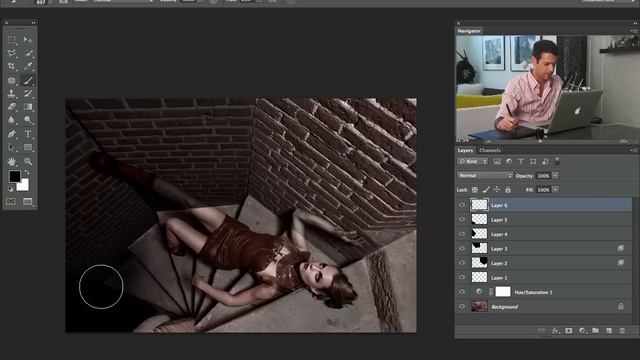
Task: Open the Normal blend mode dropdown
Action: pos(484,176)
